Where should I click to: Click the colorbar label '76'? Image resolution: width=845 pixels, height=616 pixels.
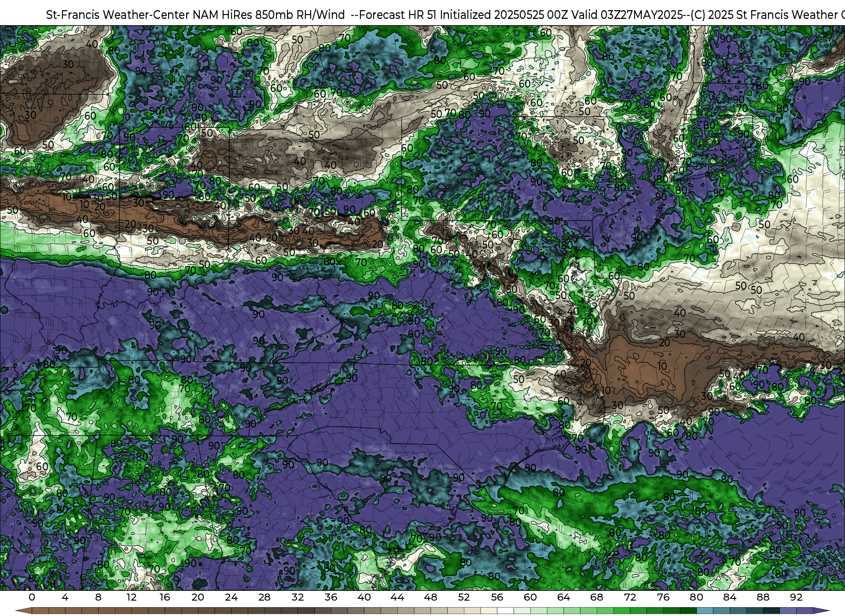tap(663, 597)
